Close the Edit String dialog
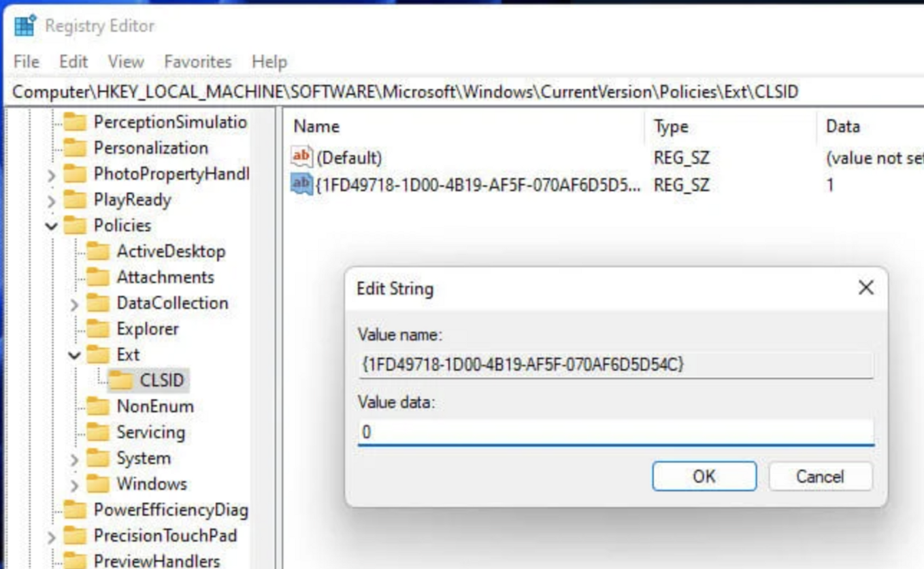This screenshot has width=924, height=569. 865,288
